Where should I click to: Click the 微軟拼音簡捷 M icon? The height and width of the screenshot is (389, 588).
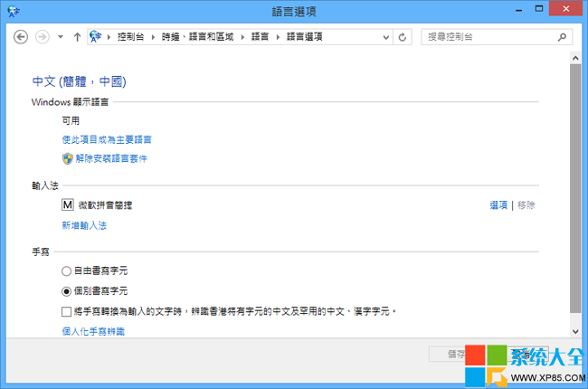point(68,204)
